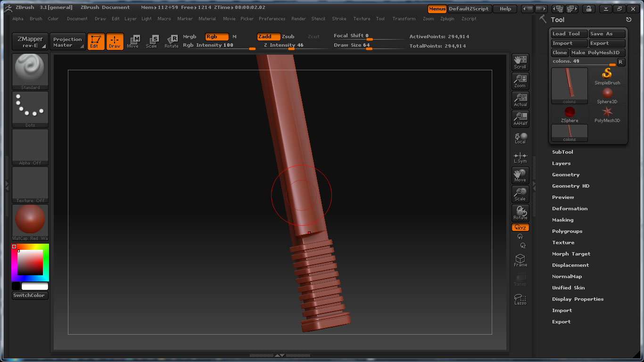Click the DefaultZScript button

point(469,9)
